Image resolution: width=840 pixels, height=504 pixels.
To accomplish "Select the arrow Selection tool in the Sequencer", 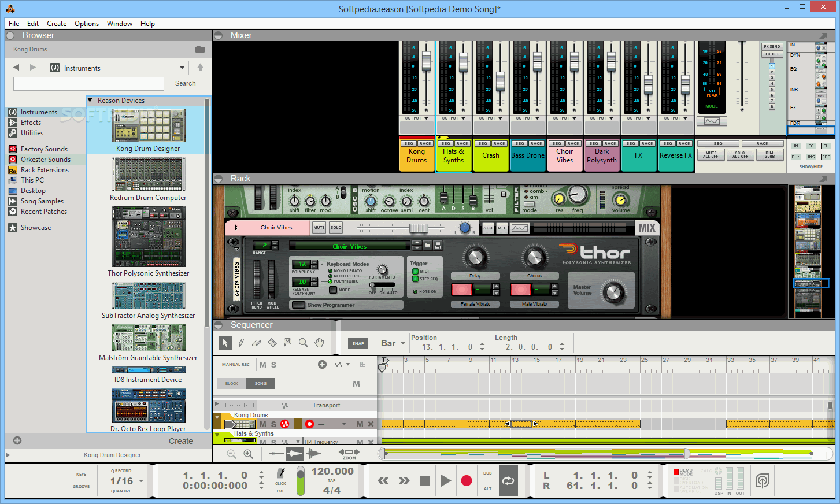I will (x=225, y=343).
